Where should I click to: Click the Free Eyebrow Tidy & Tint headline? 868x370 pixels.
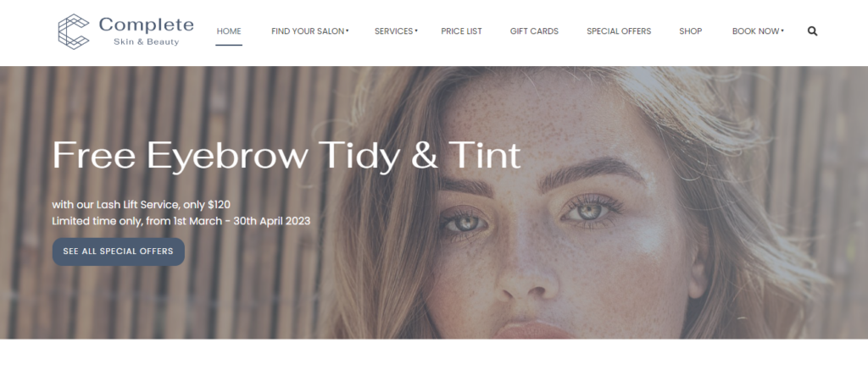coord(287,156)
